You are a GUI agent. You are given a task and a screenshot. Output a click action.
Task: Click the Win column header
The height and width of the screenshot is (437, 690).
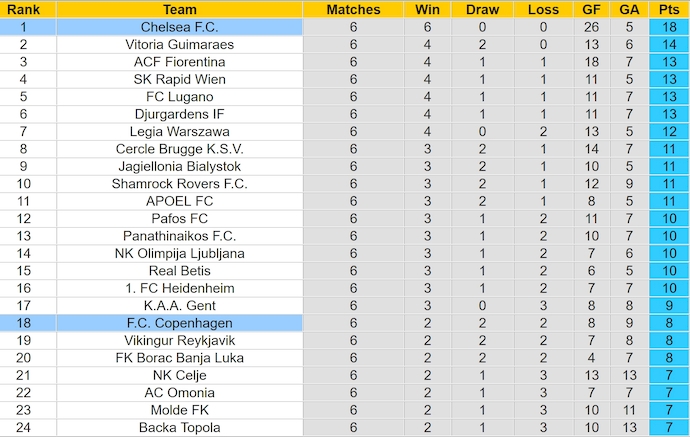pos(424,9)
